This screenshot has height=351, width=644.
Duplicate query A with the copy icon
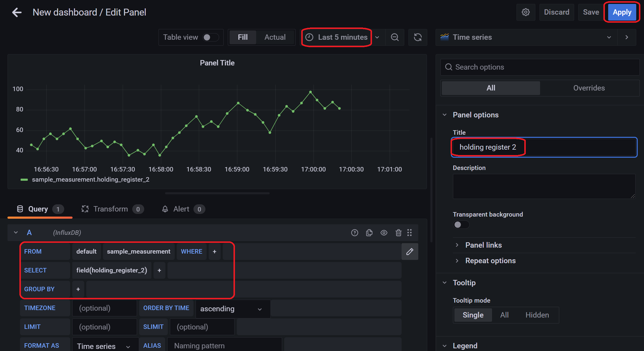pyautogui.click(x=369, y=233)
